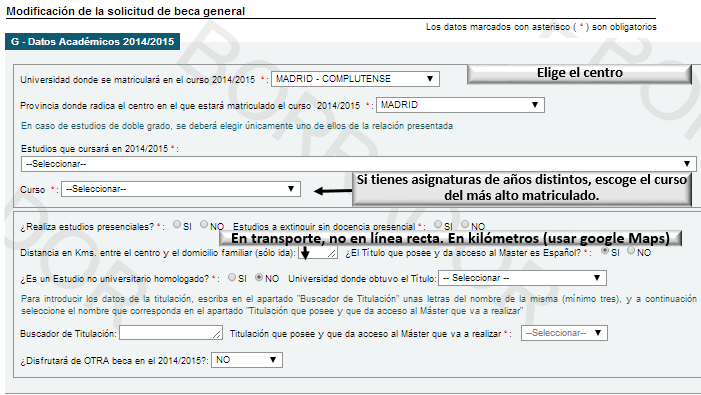This screenshot has width=701, height=395.
Task: Open the OTRA beca dropdown set to NO
Action: pyautogui.click(x=247, y=360)
